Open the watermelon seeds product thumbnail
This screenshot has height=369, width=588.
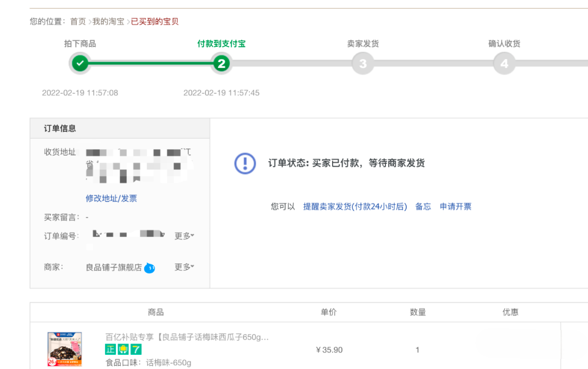click(64, 349)
